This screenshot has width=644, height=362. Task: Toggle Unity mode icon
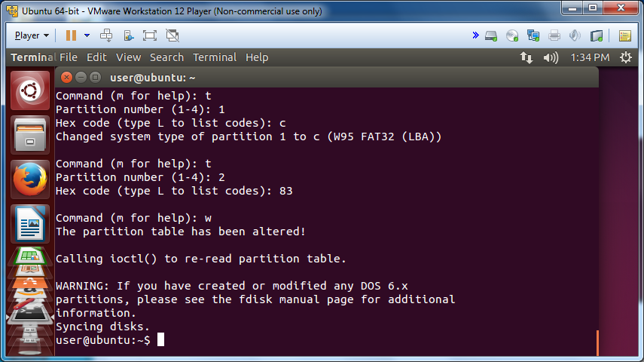point(172,35)
